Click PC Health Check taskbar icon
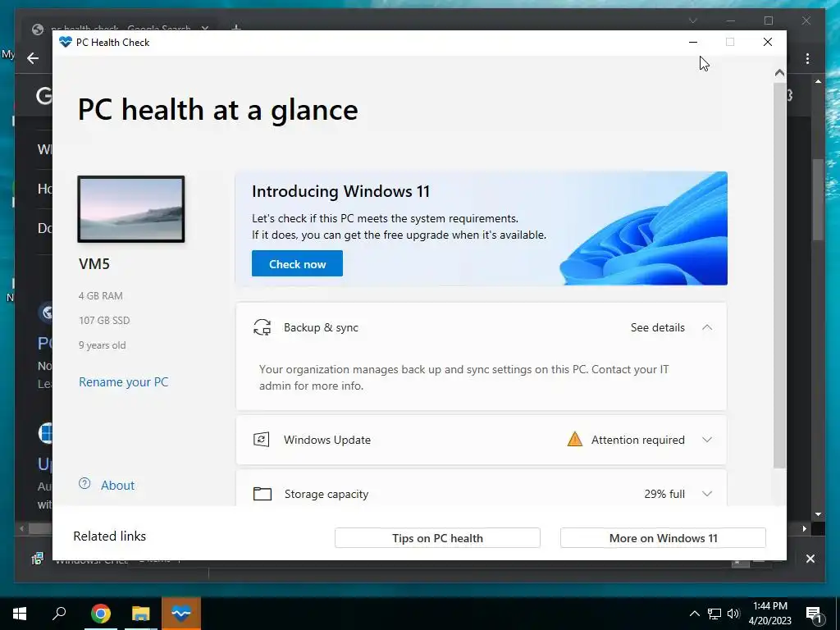The width and height of the screenshot is (840, 630). [x=181, y=614]
